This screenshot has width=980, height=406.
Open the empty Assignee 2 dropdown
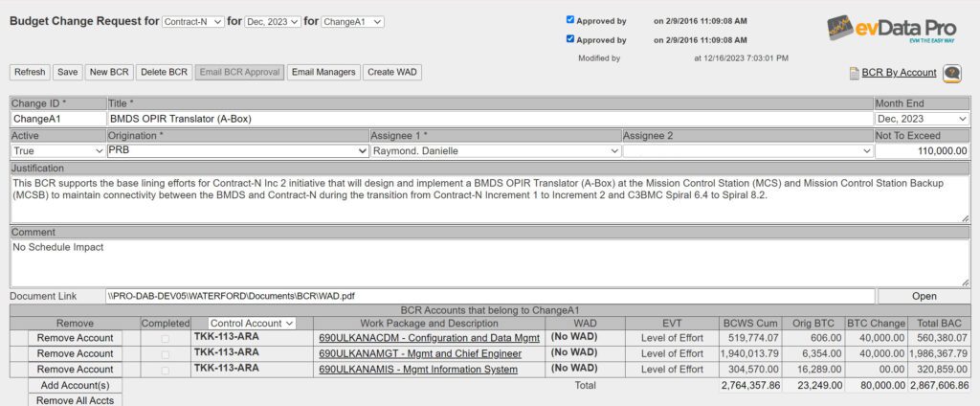tap(748, 150)
